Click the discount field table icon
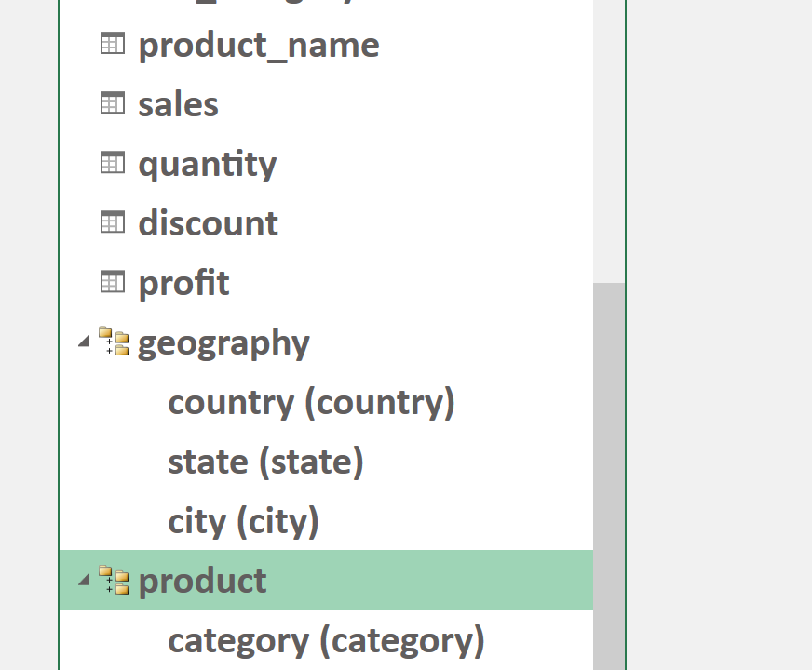This screenshot has height=670, width=812. pyautogui.click(x=113, y=222)
